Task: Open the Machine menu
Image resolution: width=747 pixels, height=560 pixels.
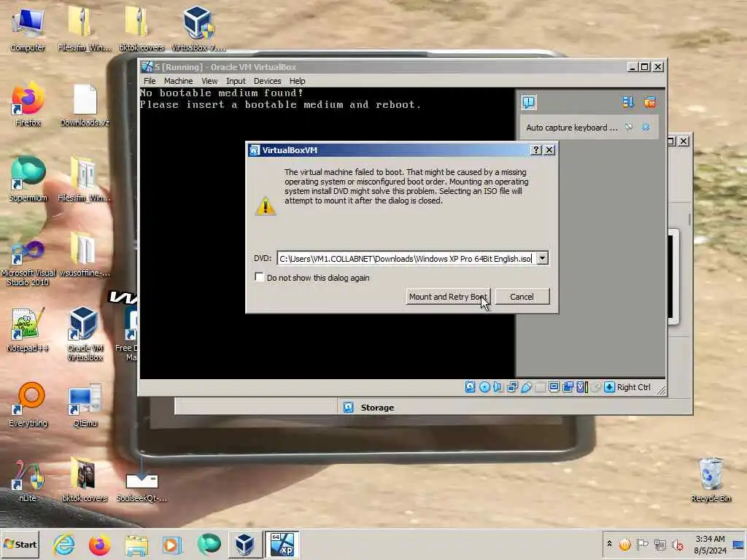Action: [x=178, y=81]
